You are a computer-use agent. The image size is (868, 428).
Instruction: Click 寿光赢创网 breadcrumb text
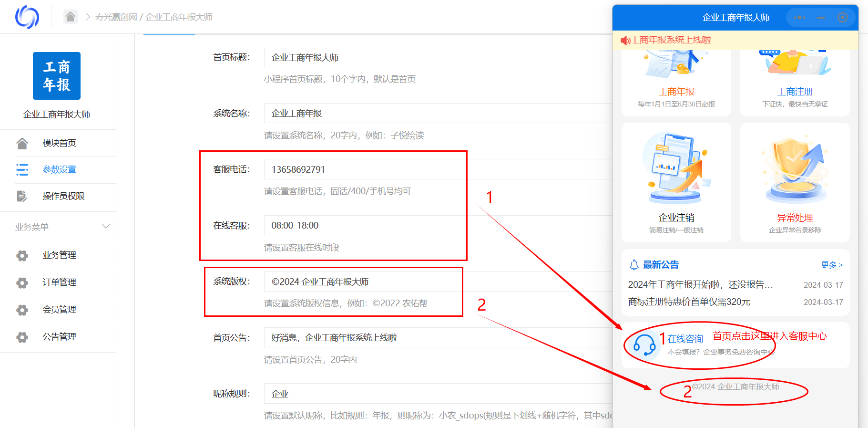116,17
